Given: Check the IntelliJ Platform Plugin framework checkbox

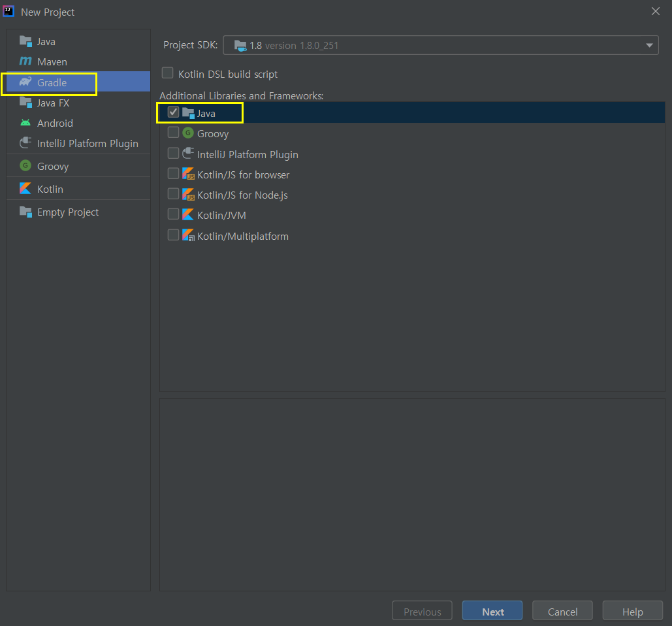Looking at the screenshot, I should point(173,153).
